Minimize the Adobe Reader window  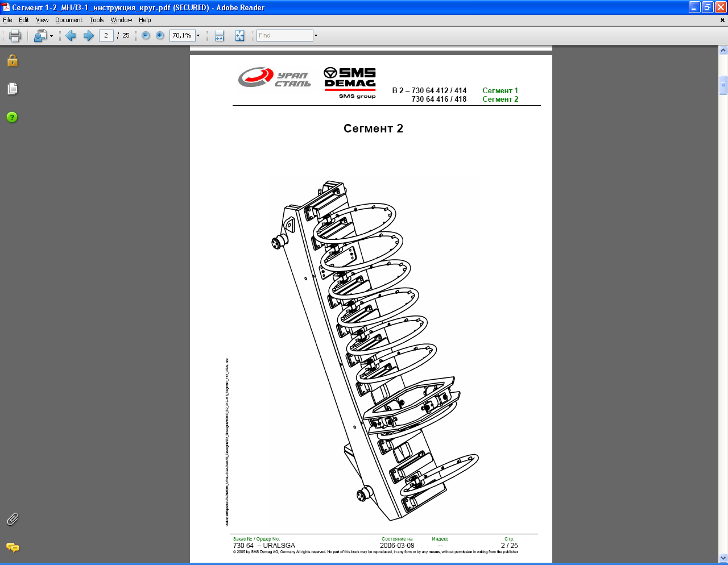click(694, 7)
